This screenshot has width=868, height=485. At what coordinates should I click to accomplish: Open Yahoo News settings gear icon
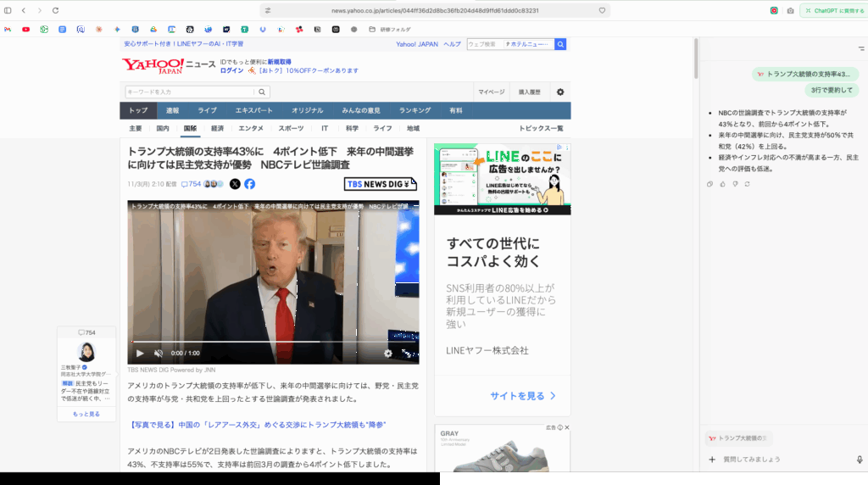click(x=560, y=92)
